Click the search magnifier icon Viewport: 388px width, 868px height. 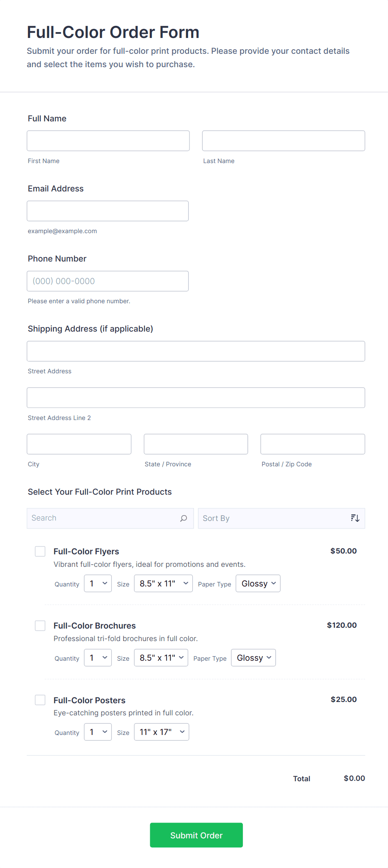click(184, 518)
